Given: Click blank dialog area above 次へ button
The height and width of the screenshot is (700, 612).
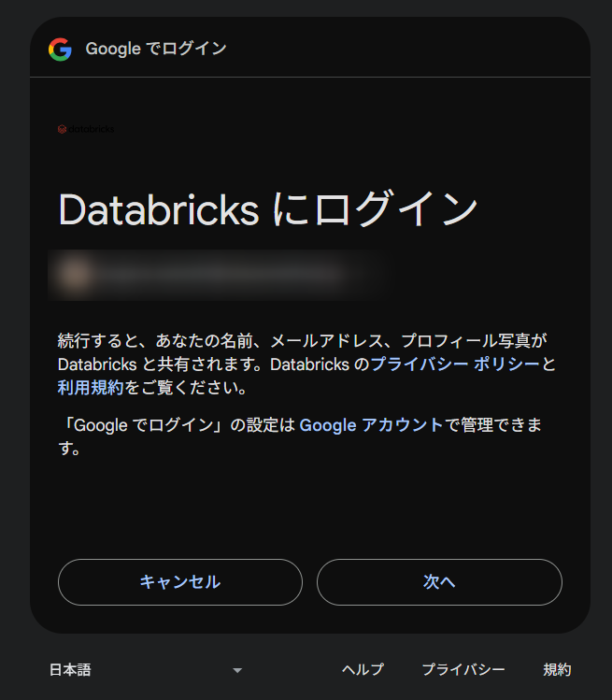Looking at the screenshot, I should pos(439,509).
